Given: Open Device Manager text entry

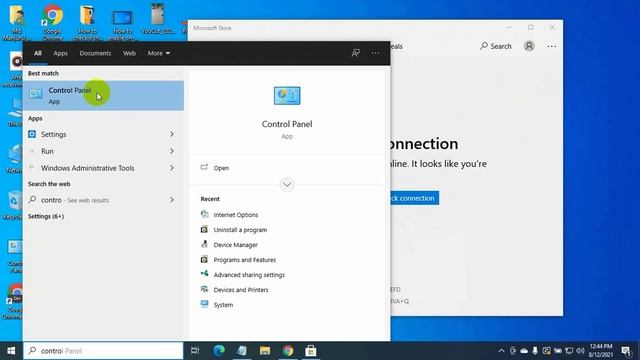Looking at the screenshot, I should [236, 245].
